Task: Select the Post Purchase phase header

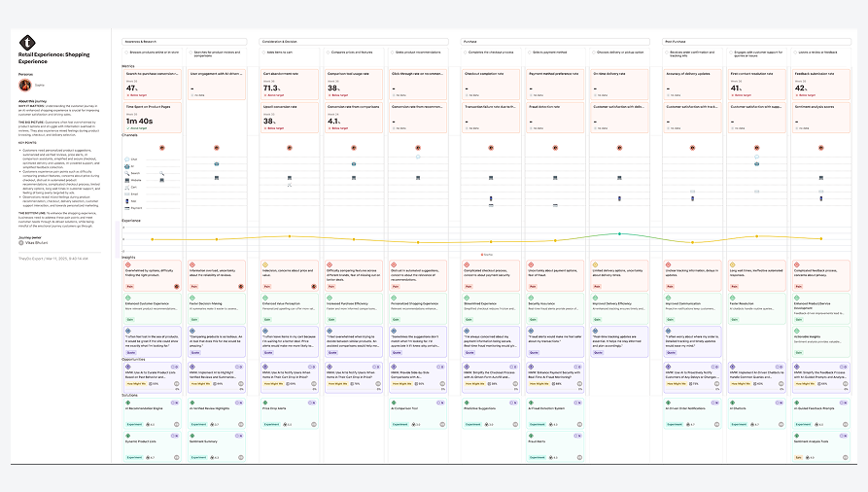Action: (x=756, y=42)
